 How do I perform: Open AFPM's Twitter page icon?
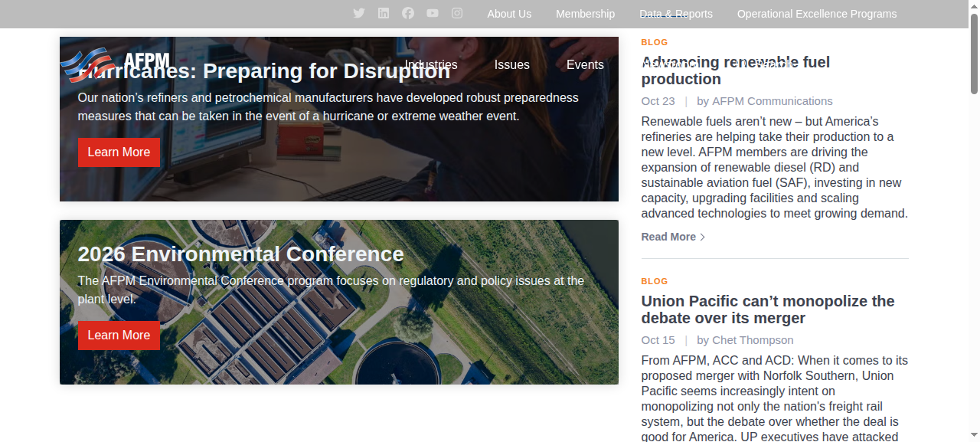coord(359,13)
